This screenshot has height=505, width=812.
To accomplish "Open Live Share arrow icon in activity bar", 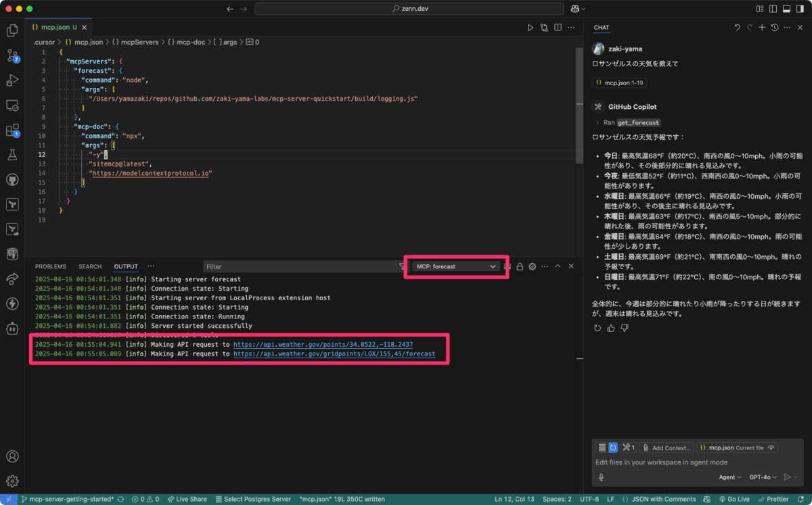I will 12,279.
